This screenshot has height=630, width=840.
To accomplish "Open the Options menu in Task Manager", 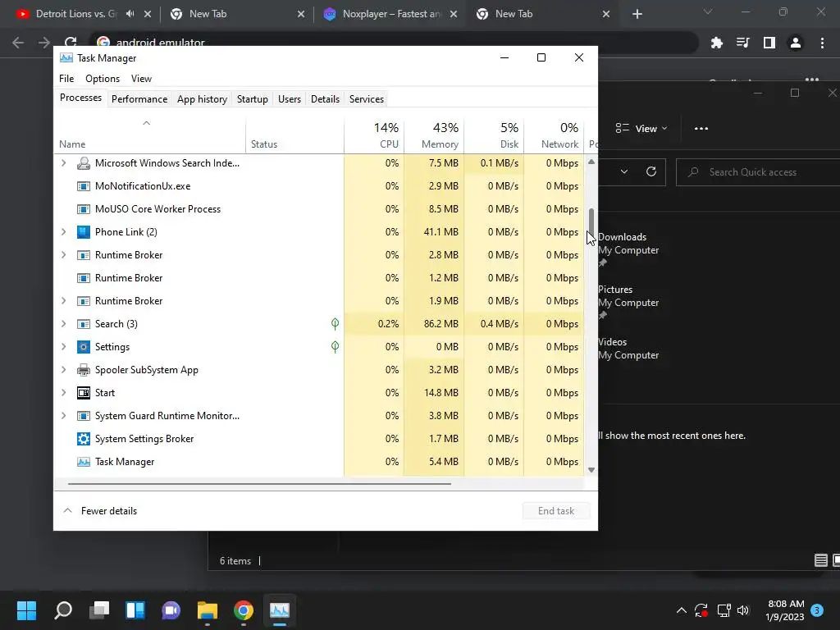I will [103, 79].
